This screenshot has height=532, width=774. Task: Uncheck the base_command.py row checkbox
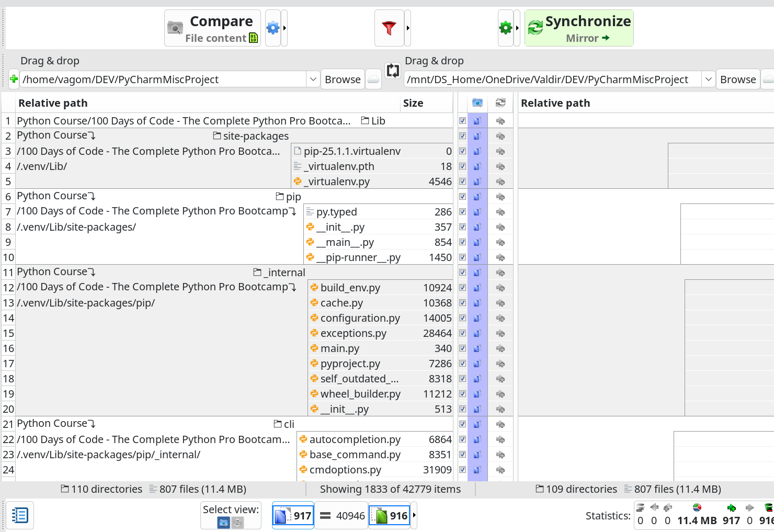click(462, 455)
